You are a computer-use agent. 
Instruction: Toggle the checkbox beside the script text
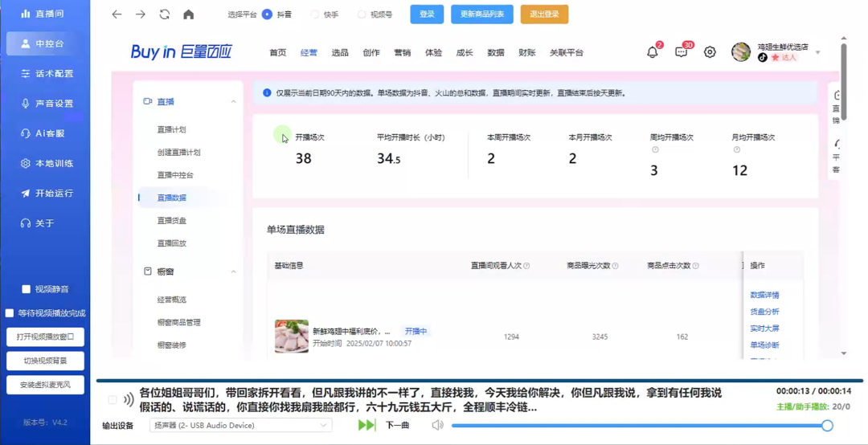click(x=113, y=399)
